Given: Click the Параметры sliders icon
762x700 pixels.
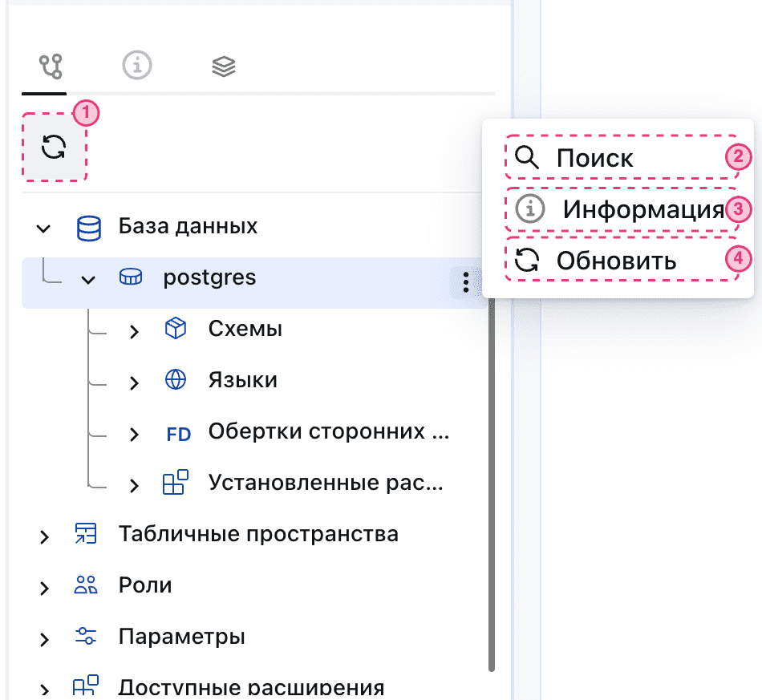Looking at the screenshot, I should click(x=86, y=637).
